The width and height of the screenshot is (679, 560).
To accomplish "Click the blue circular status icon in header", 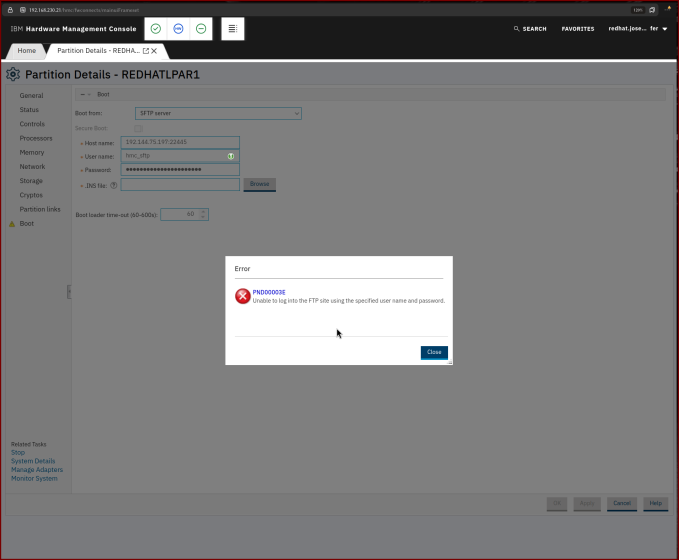I will click(178, 29).
